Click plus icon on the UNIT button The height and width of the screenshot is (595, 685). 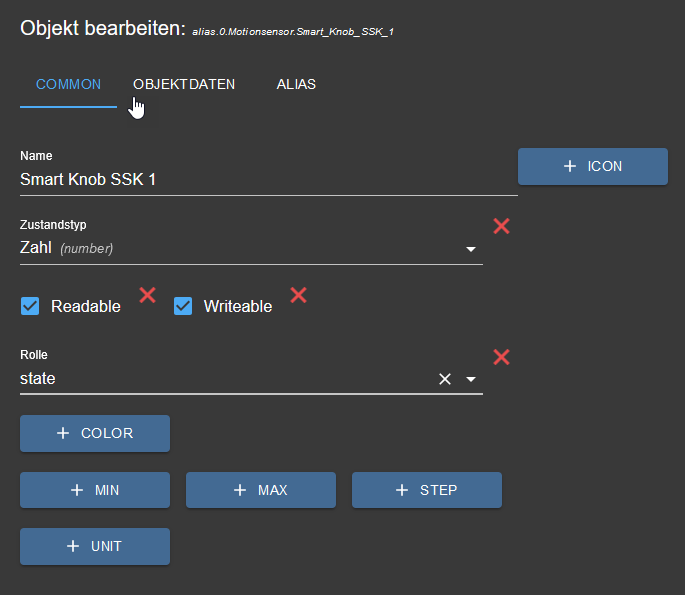(72, 546)
